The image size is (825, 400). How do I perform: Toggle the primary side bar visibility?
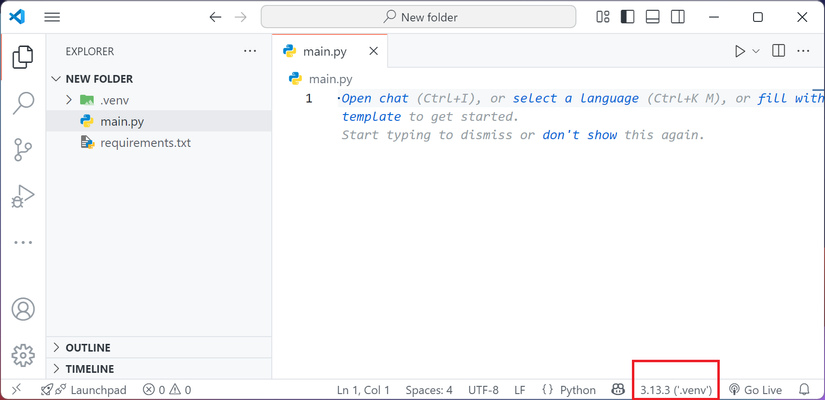[x=628, y=17]
